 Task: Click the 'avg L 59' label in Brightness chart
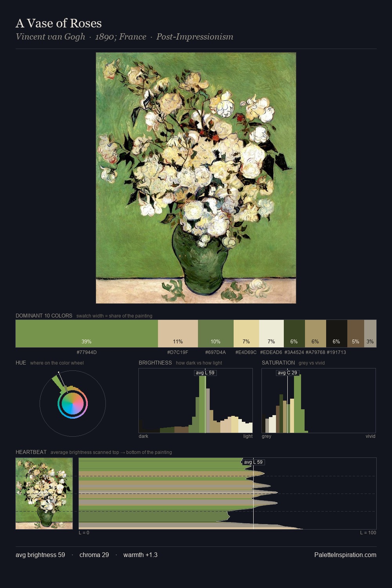tap(205, 373)
